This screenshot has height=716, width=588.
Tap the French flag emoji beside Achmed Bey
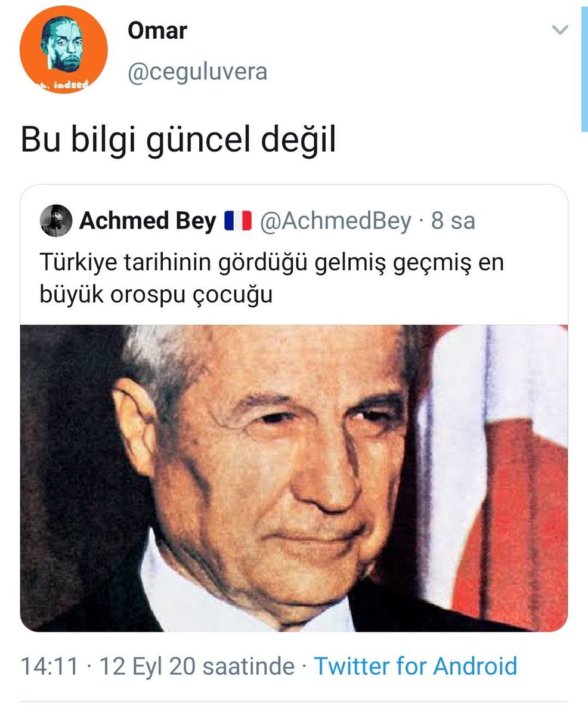pyautogui.click(x=238, y=221)
